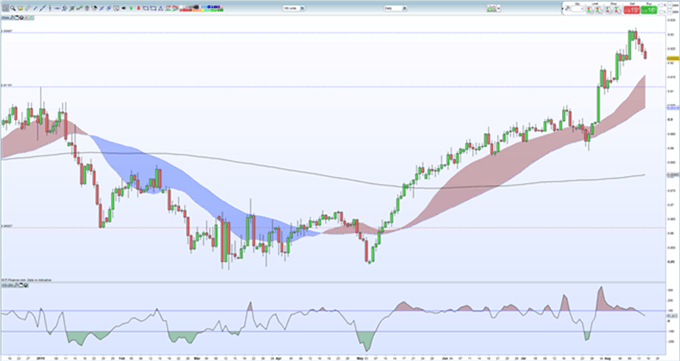Click the CCI indicator panel label
Screen dimensions: 680x361
tap(8, 285)
